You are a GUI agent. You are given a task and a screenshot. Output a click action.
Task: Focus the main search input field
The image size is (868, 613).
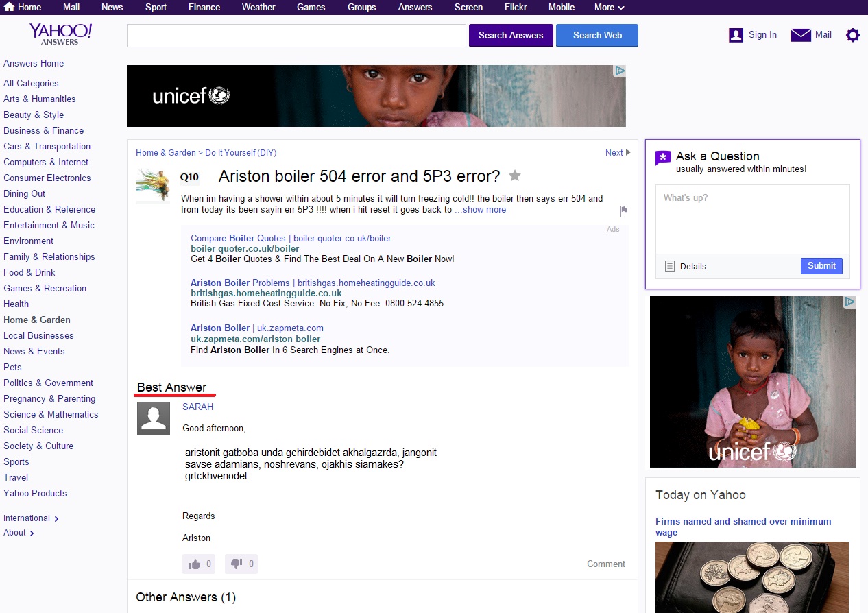[x=296, y=36]
